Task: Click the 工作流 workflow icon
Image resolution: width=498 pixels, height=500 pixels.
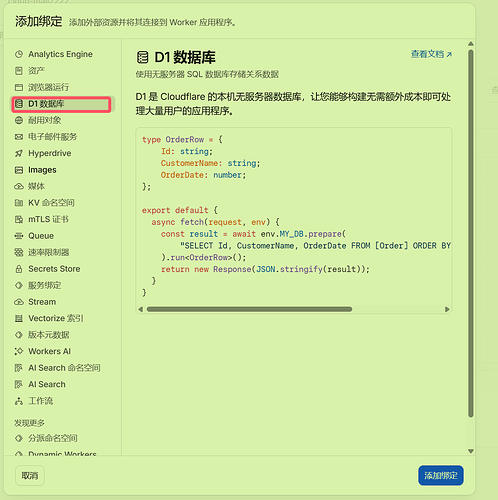Action: pos(19,401)
